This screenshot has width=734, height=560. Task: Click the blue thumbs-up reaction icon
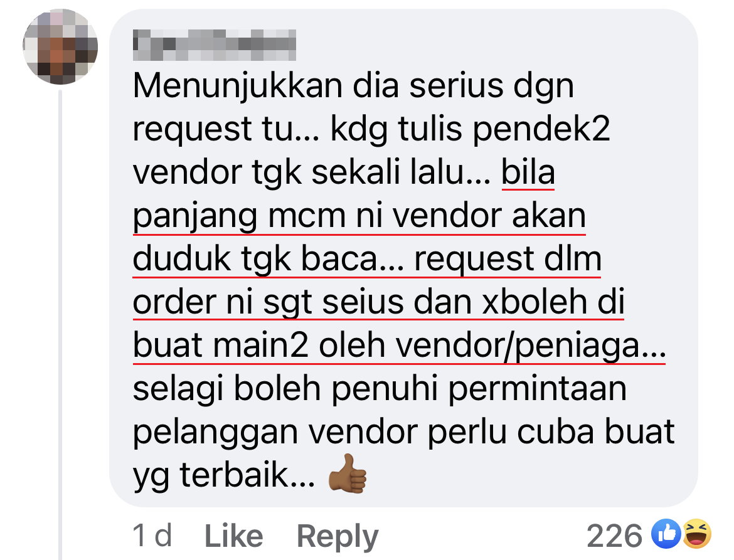click(x=666, y=534)
